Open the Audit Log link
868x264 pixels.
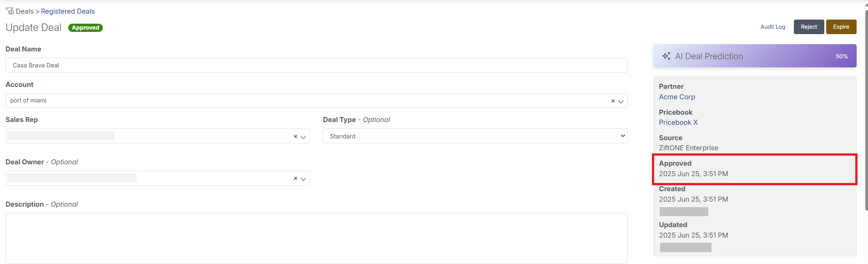(x=772, y=27)
